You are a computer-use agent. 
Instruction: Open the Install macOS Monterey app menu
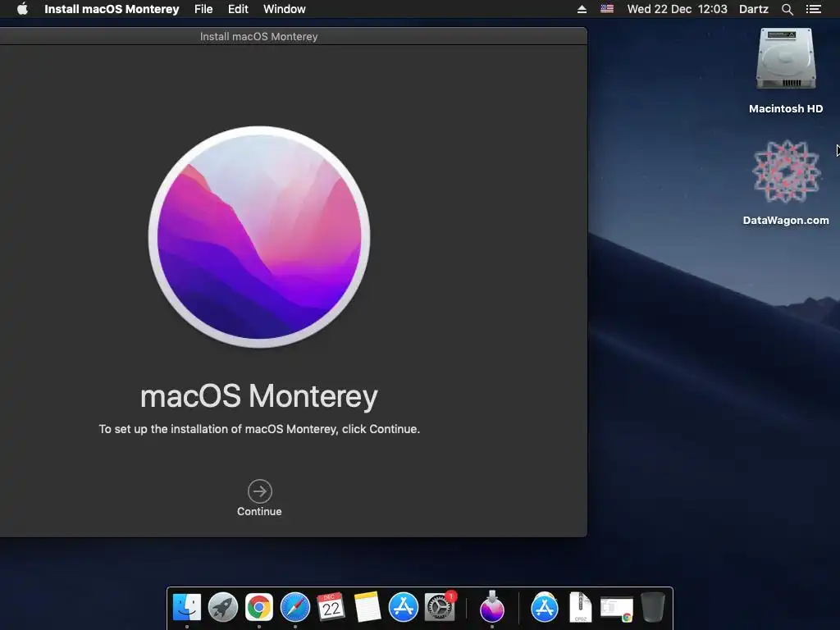point(112,9)
